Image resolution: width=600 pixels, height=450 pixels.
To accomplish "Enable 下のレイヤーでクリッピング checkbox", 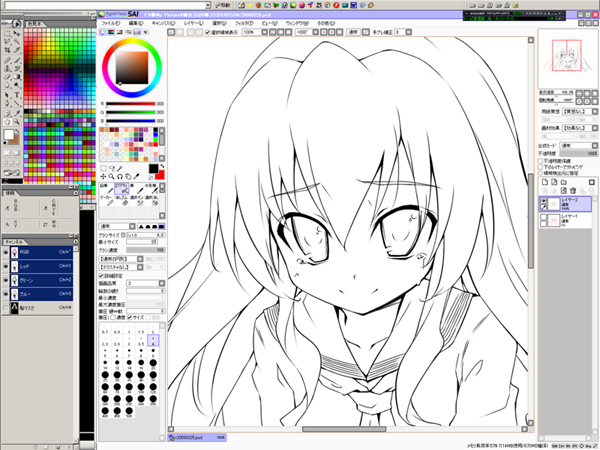I will 541,167.
